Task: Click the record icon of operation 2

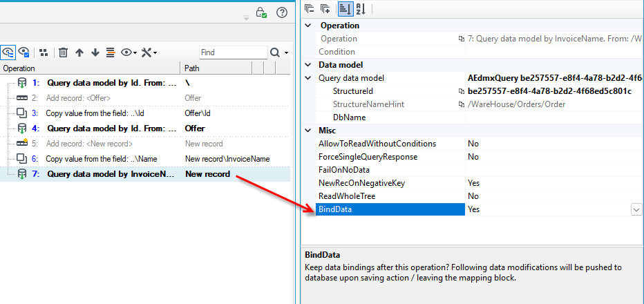Action: tap(22, 98)
